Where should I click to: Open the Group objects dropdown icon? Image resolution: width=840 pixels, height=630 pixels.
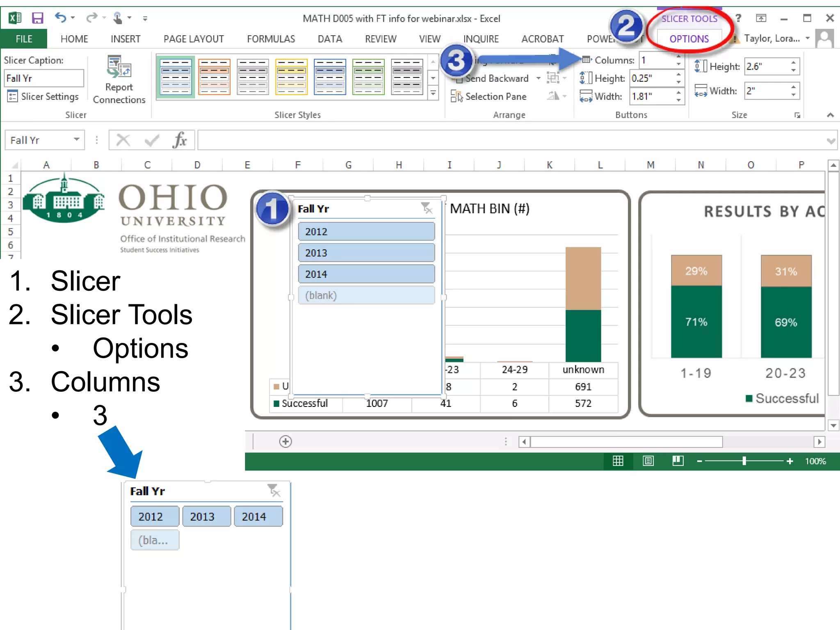[x=557, y=78]
